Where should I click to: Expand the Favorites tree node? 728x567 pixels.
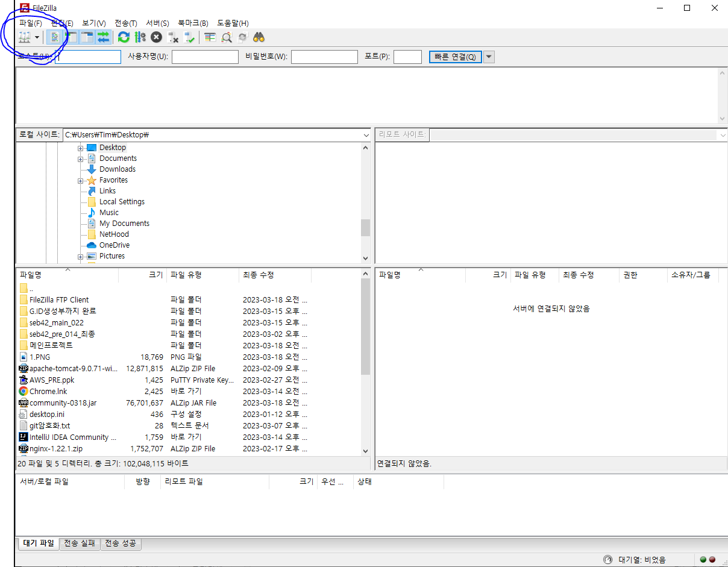click(81, 180)
